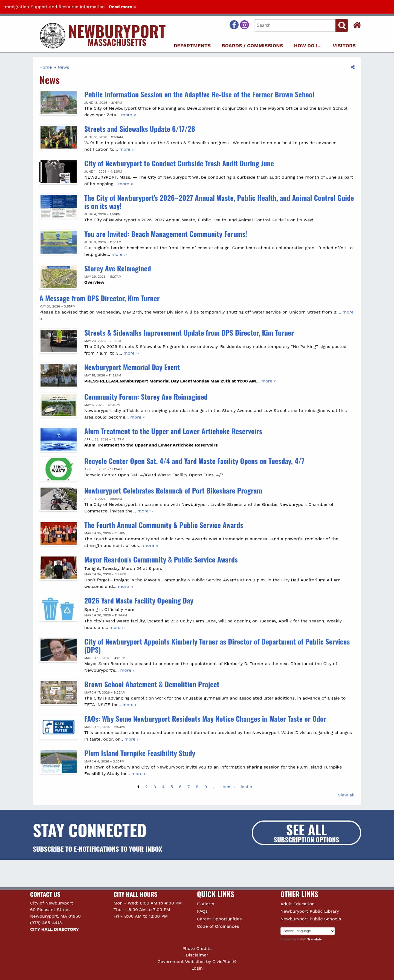Open Code of Ordinances quick link
This screenshot has width=394, height=980.
(218, 926)
